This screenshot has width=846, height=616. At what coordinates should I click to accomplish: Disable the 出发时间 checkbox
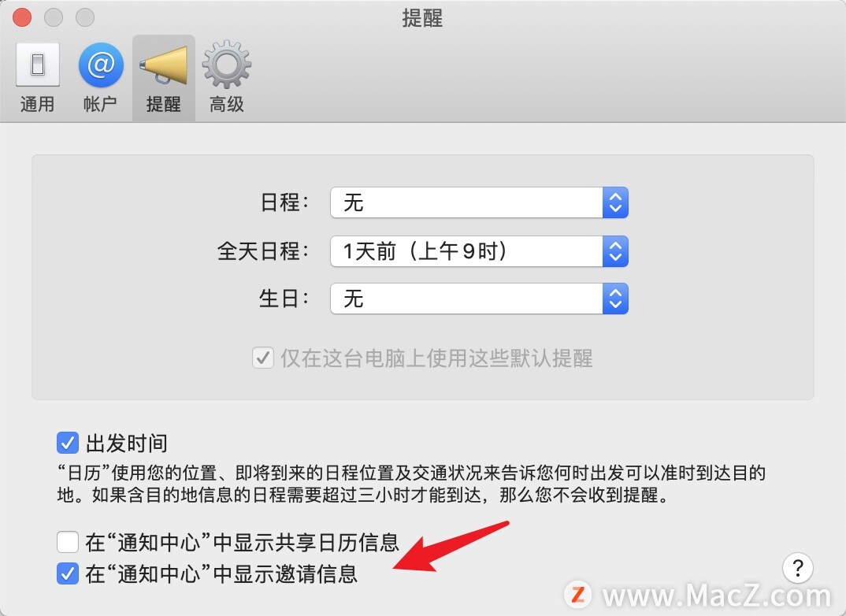pos(68,443)
